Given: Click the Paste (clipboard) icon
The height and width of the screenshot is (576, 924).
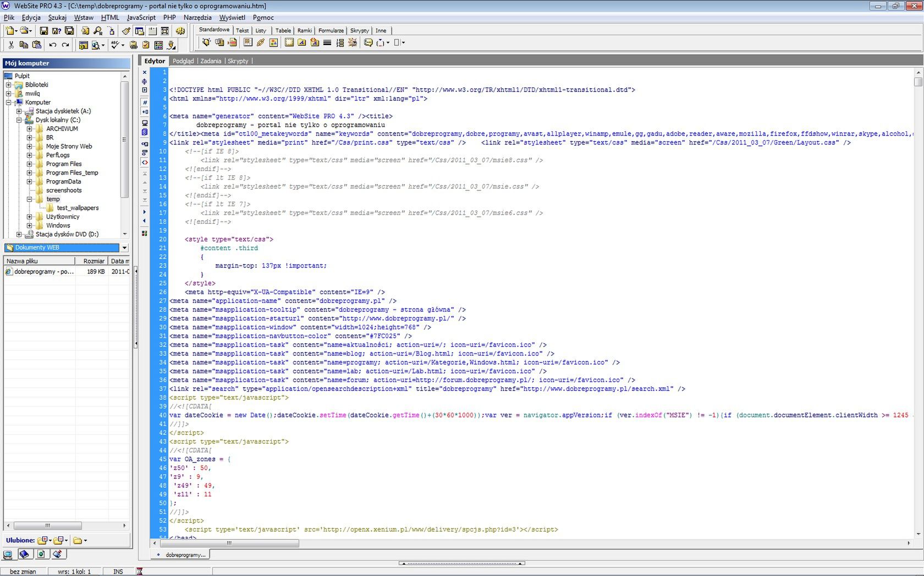Looking at the screenshot, I should (37, 45).
